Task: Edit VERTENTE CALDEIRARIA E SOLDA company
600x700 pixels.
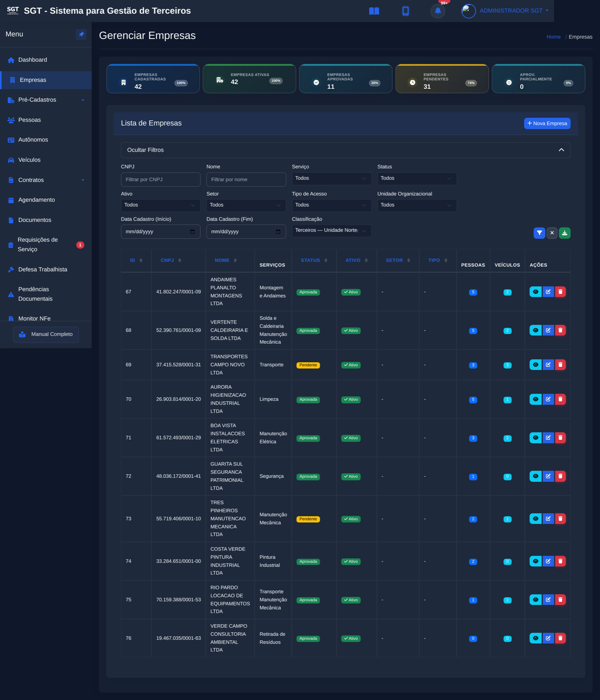Action: [548, 330]
